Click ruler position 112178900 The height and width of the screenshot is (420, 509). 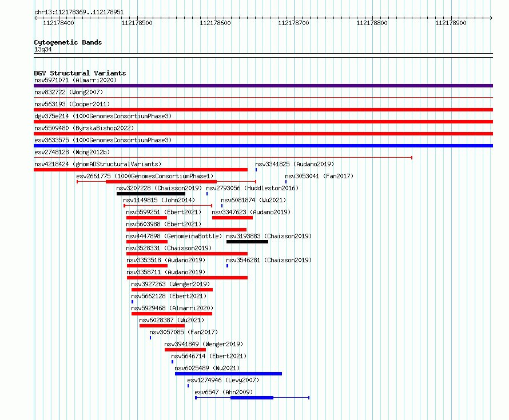(451, 23)
